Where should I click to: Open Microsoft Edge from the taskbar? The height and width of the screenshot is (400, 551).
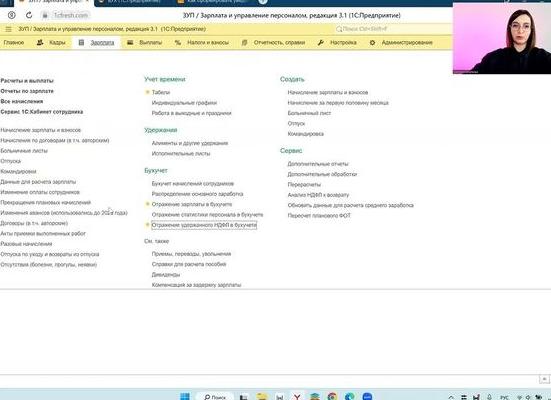(x=350, y=397)
